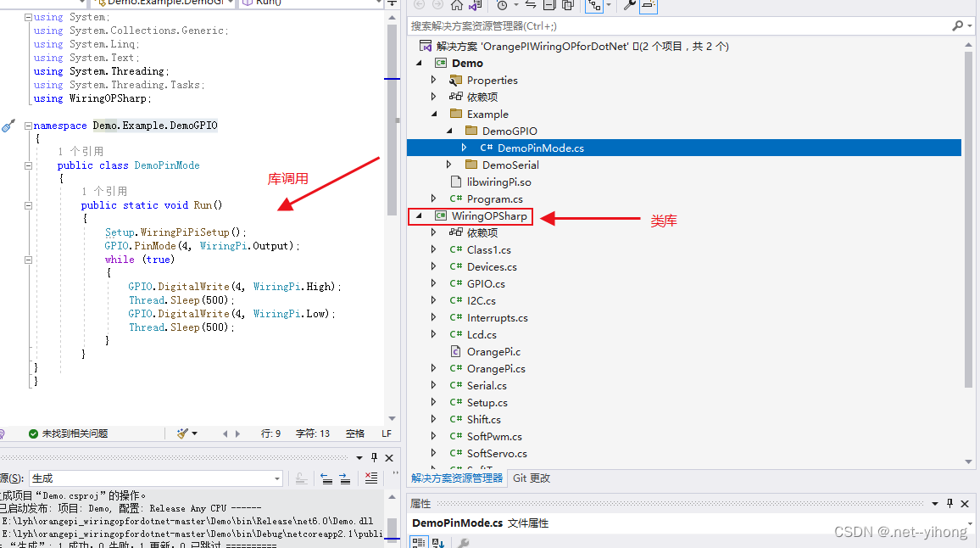The height and width of the screenshot is (548, 980).
Task: Click the search magnifier icon
Action: (957, 25)
